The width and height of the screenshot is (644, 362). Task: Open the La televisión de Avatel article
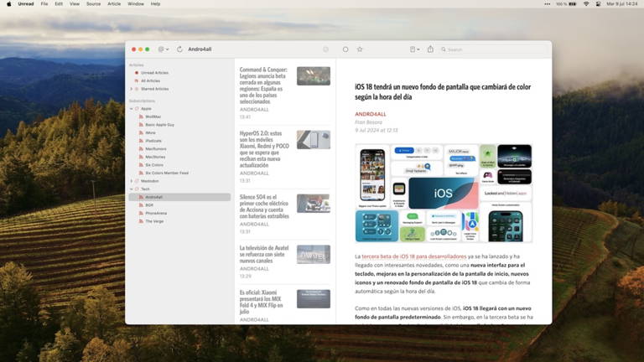click(284, 261)
